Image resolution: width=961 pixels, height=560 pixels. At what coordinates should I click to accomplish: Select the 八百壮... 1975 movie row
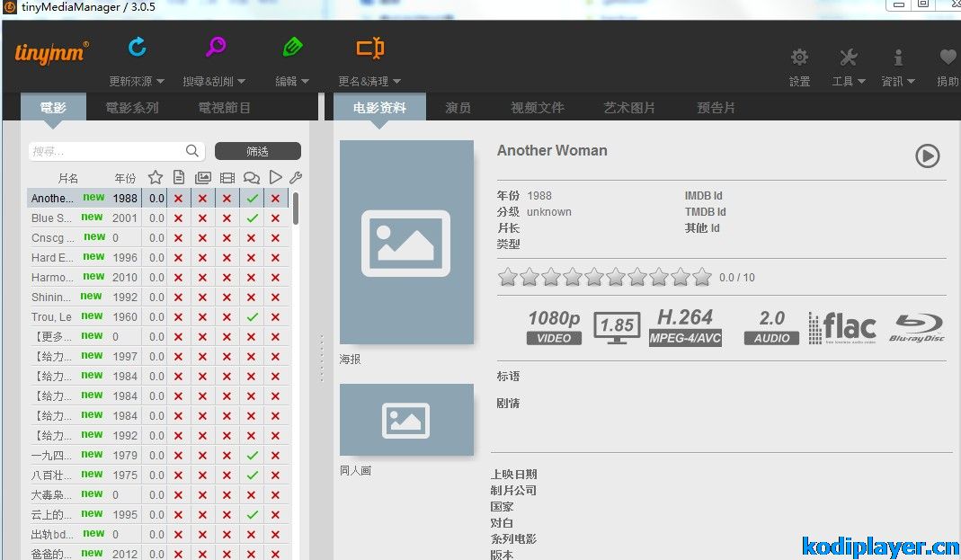coord(158,475)
